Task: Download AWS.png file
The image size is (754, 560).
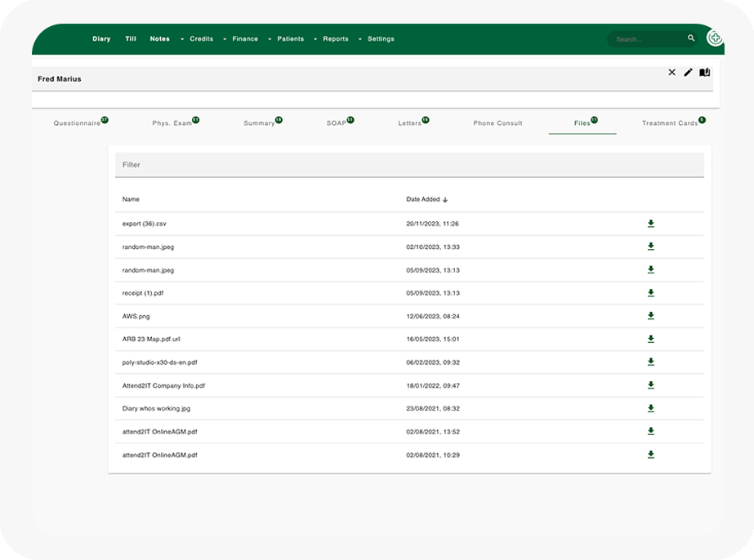Action: pyautogui.click(x=650, y=316)
